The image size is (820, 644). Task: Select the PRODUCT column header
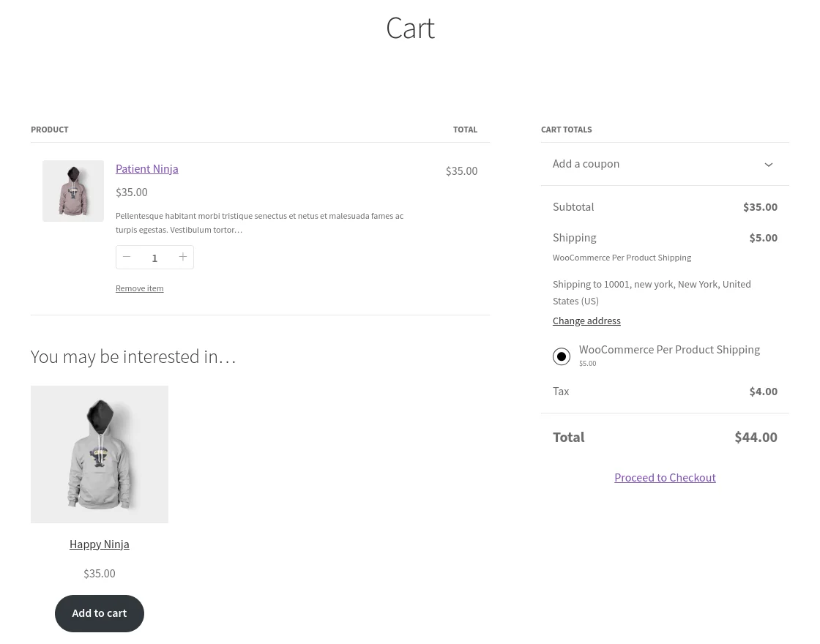[49, 129]
